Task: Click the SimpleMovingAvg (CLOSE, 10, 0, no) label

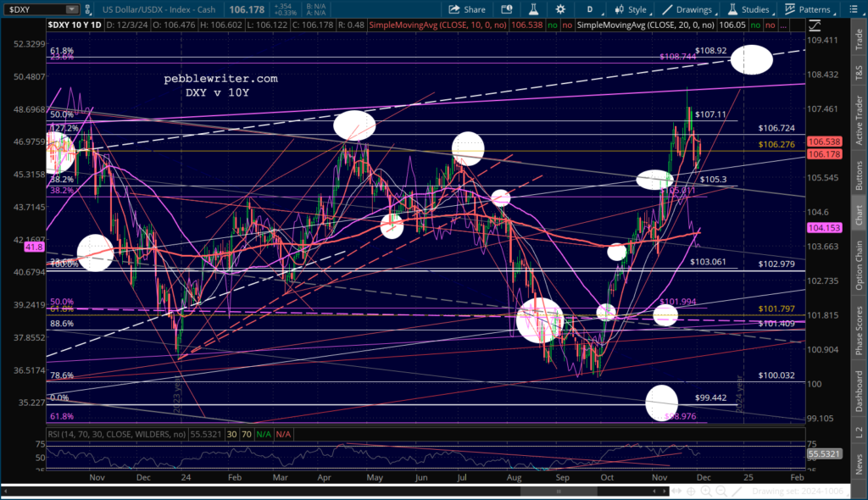Action: tap(437, 25)
